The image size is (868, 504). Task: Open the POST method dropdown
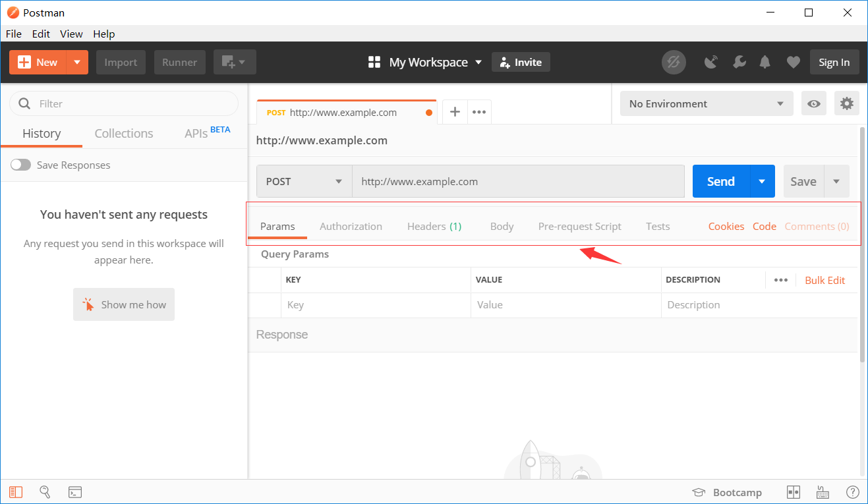(x=304, y=181)
